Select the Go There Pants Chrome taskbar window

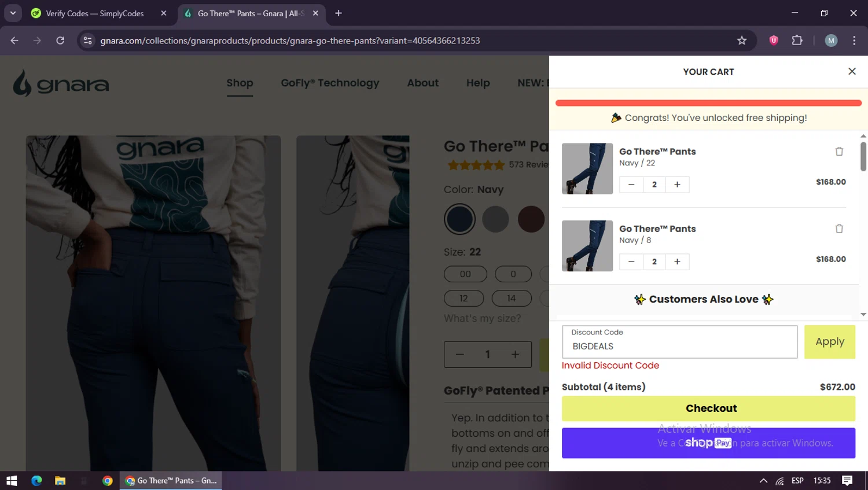[171, 481]
